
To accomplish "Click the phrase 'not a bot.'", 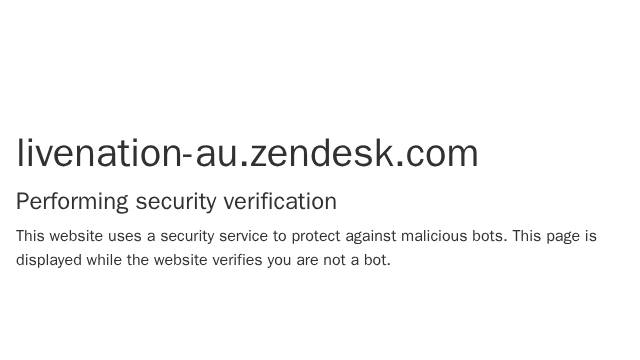I will 357,260.
